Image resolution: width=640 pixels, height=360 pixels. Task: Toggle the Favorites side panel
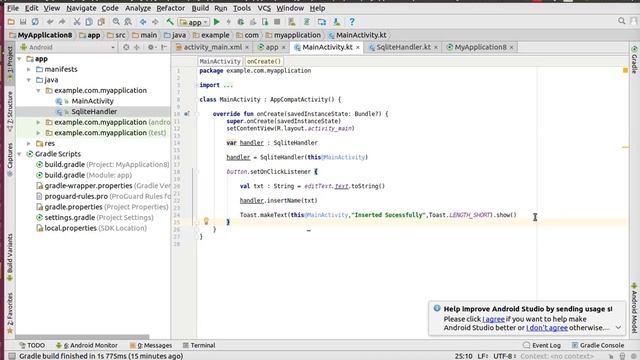click(10, 313)
